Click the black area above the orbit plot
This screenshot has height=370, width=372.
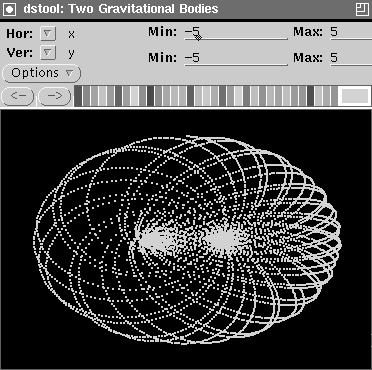click(x=186, y=122)
